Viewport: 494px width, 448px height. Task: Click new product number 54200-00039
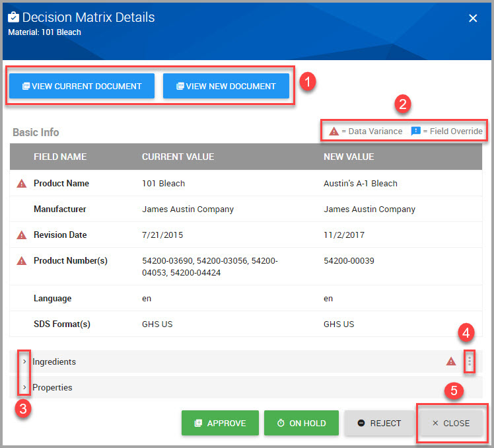click(x=349, y=261)
